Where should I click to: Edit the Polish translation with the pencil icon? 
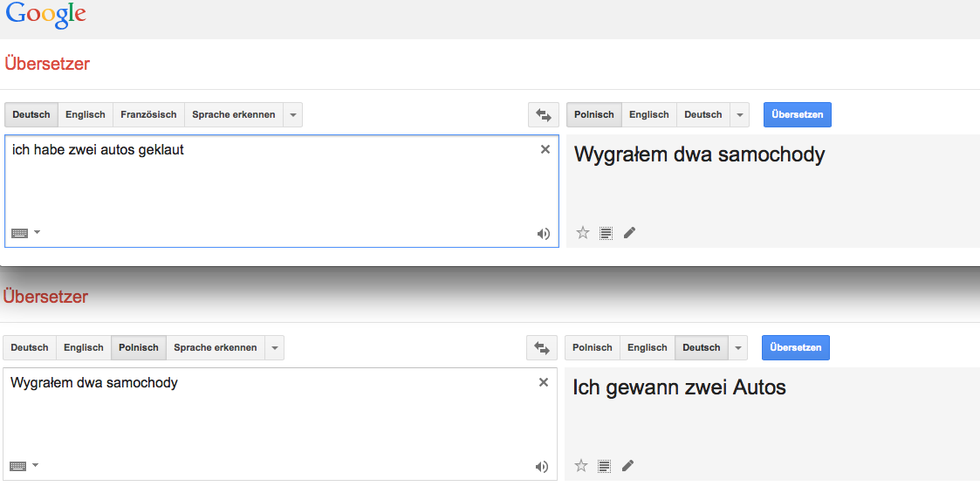click(x=630, y=233)
